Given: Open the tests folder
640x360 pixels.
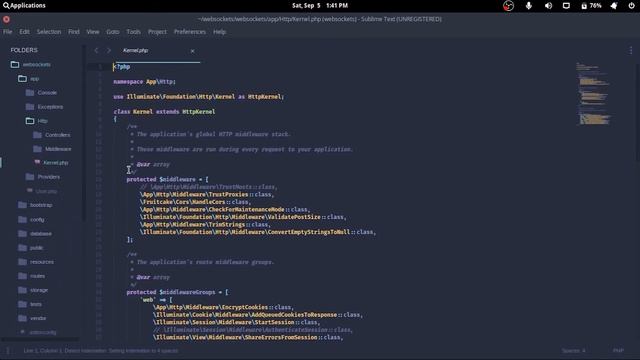Looking at the screenshot, I should point(36,304).
